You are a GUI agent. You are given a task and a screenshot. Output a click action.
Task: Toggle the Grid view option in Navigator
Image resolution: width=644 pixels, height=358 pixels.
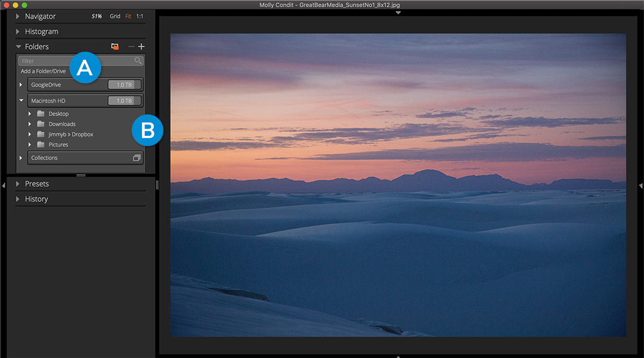[115, 17]
